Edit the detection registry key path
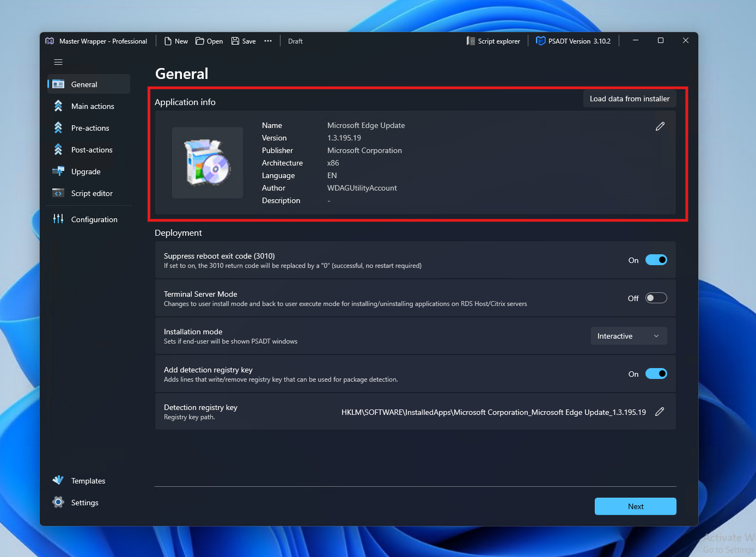756x557 pixels. [x=660, y=412]
